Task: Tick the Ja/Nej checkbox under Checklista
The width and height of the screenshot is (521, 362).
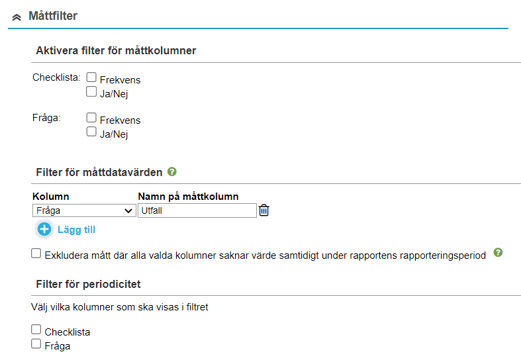Action: (x=91, y=91)
